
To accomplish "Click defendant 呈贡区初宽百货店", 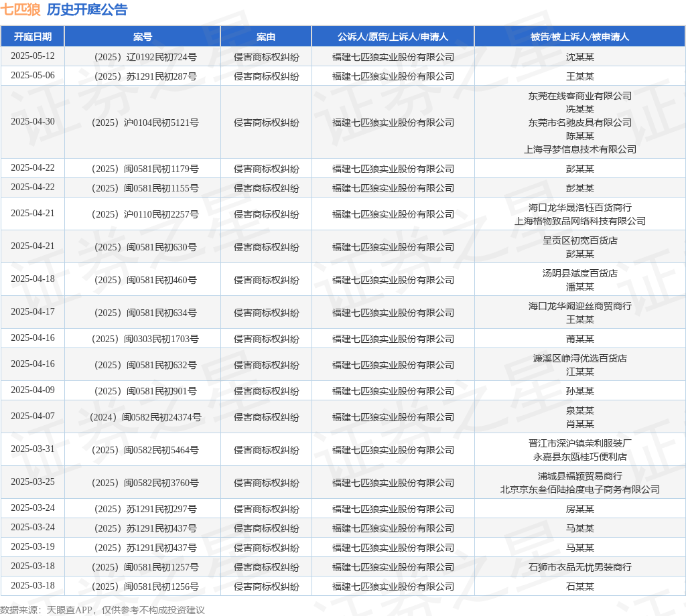I will click(580, 240).
